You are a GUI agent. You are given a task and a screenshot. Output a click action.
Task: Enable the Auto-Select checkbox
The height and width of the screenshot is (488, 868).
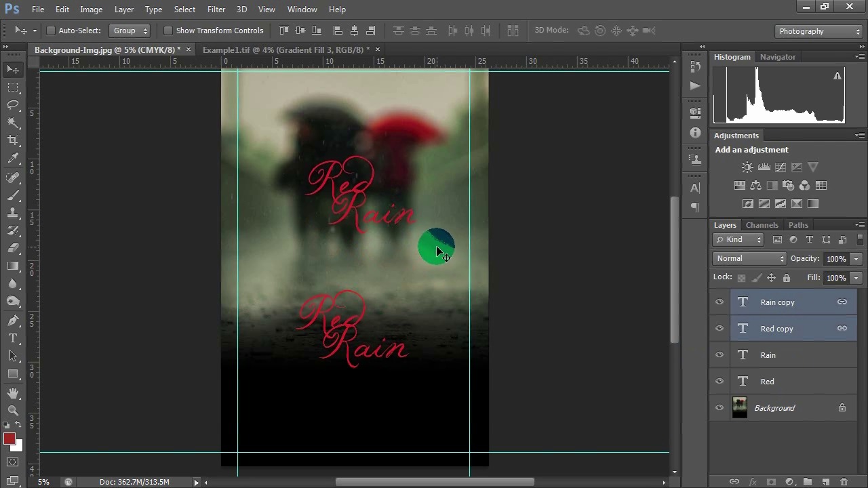51,30
